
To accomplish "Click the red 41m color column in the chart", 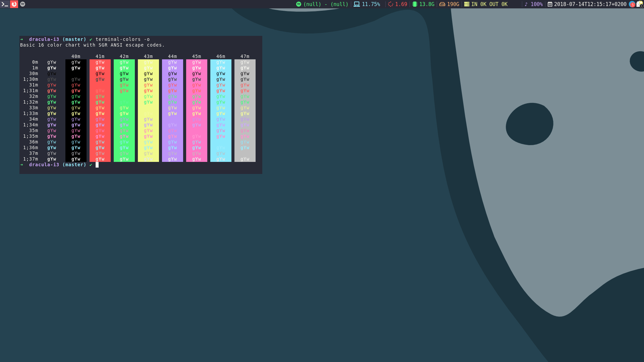I will (100, 110).
